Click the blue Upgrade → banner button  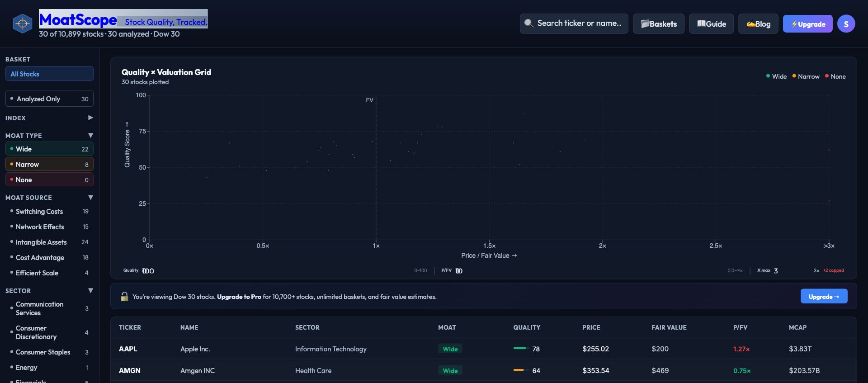coord(823,297)
